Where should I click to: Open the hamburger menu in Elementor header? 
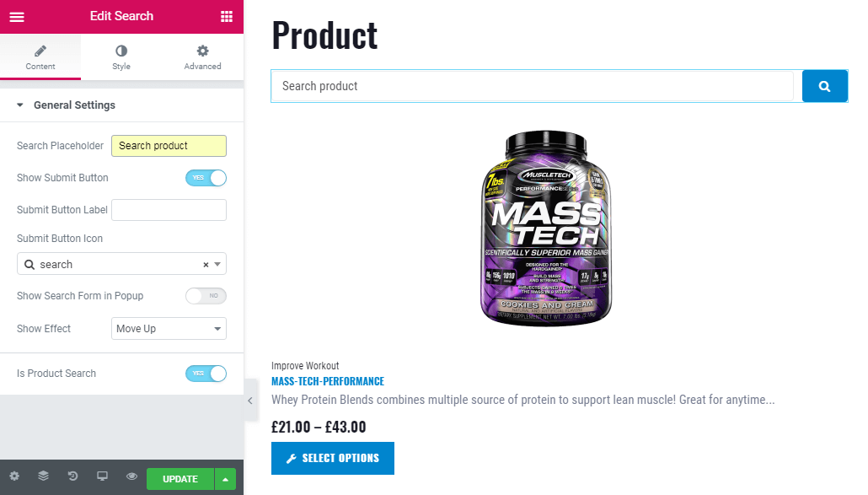17,17
